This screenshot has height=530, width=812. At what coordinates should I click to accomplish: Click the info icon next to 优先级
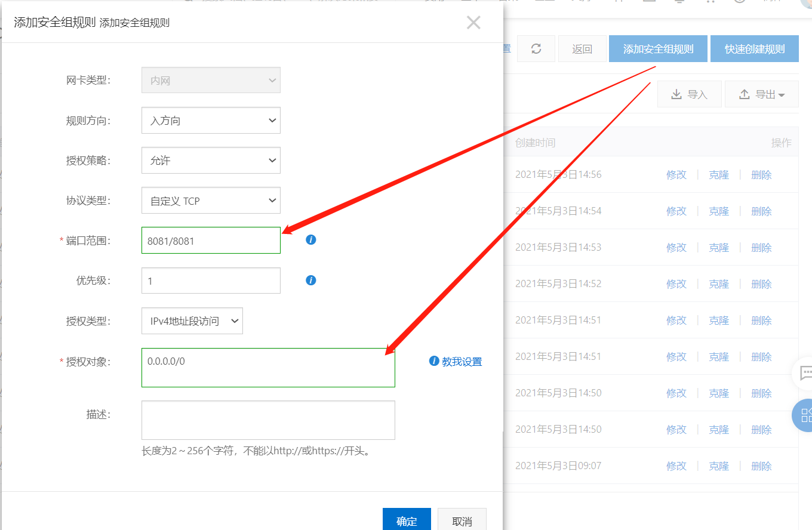coord(310,280)
